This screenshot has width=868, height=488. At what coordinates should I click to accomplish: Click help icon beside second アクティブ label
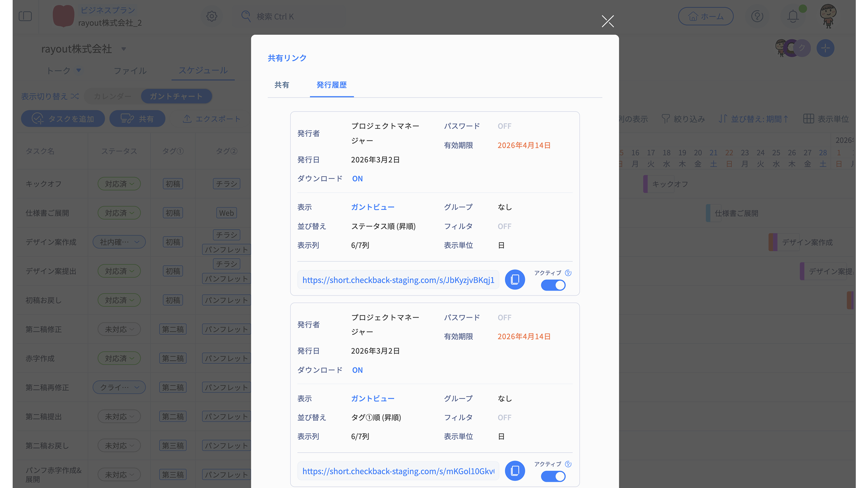[x=568, y=464]
